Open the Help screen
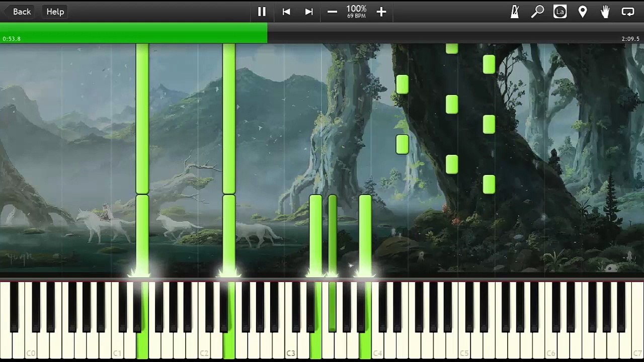 55,12
